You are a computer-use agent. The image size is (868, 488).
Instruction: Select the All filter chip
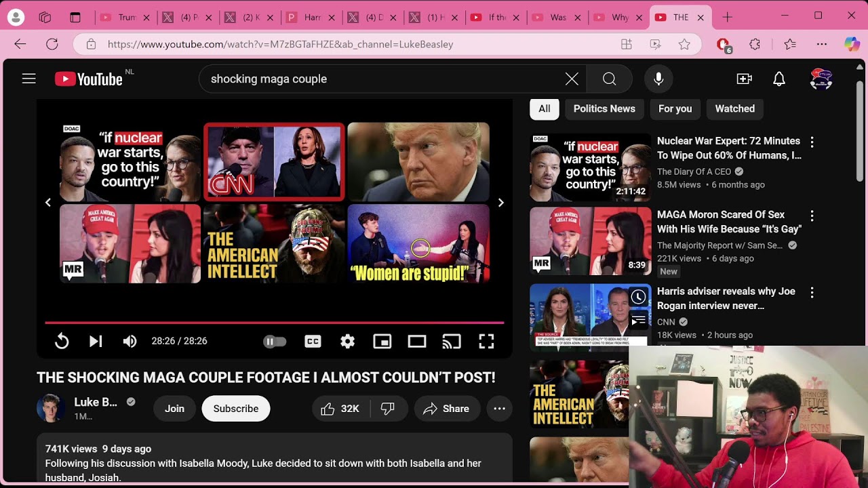click(545, 108)
